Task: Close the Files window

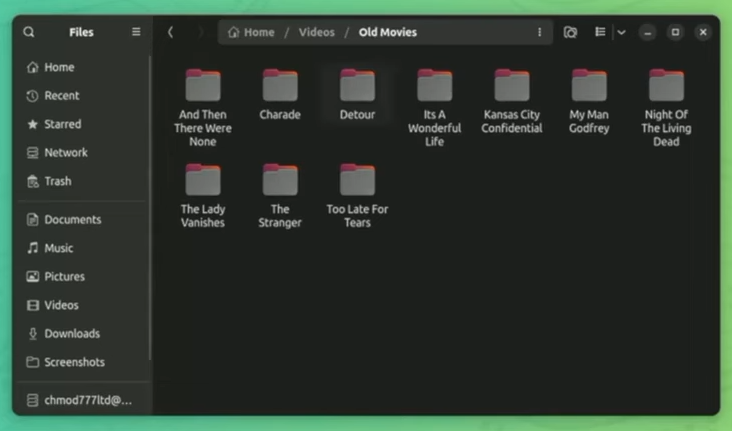Action: (703, 32)
